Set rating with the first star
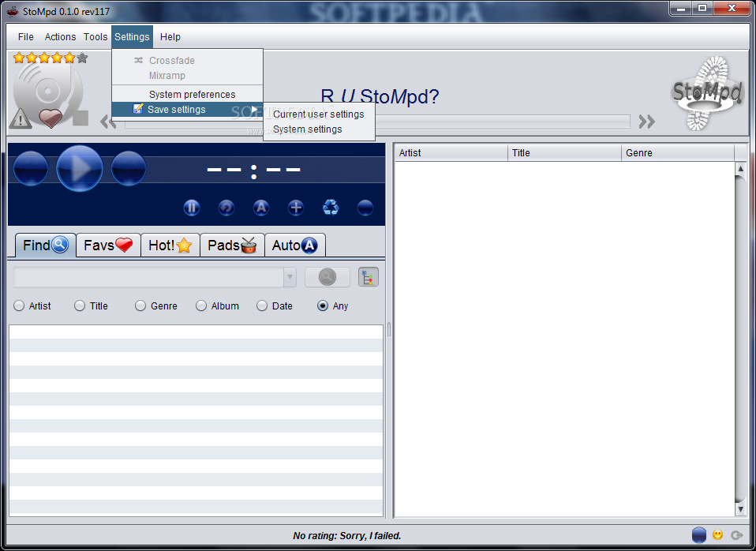 tap(19, 58)
